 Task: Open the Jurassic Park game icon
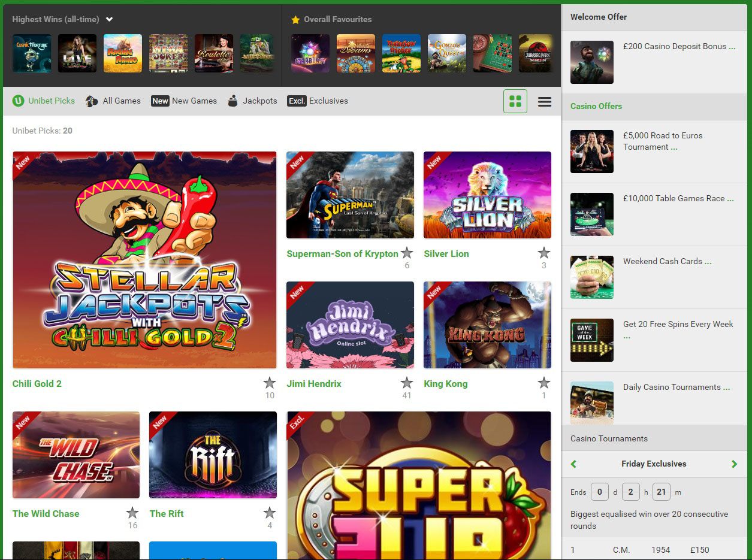click(536, 53)
